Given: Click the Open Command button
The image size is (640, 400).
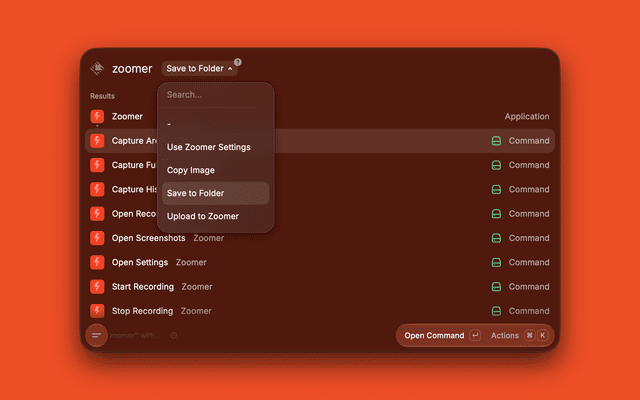Looking at the screenshot, I should click(442, 335).
